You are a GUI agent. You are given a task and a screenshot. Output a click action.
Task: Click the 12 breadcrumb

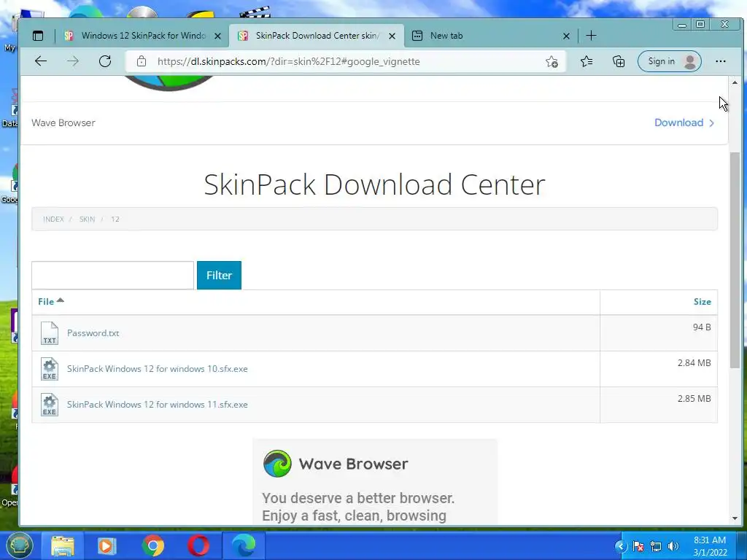tap(115, 219)
